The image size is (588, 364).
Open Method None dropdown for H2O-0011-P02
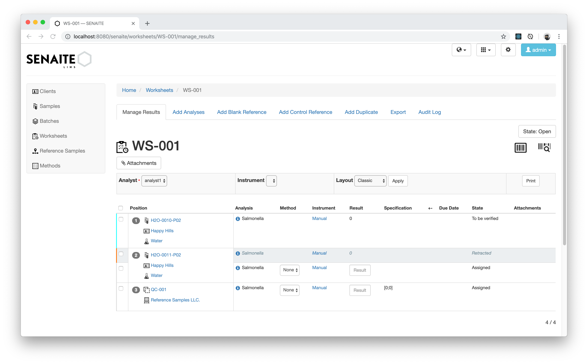pyautogui.click(x=290, y=270)
